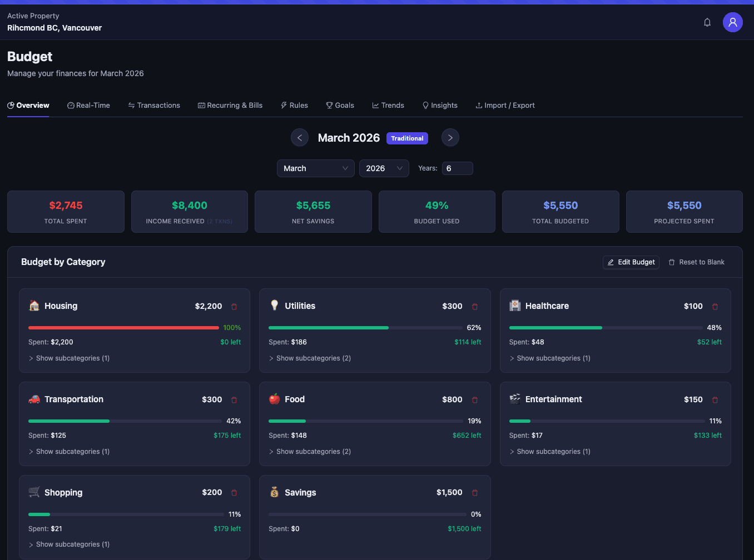This screenshot has width=754, height=560.
Task: Open the 2026 year dropdown
Action: click(x=384, y=168)
